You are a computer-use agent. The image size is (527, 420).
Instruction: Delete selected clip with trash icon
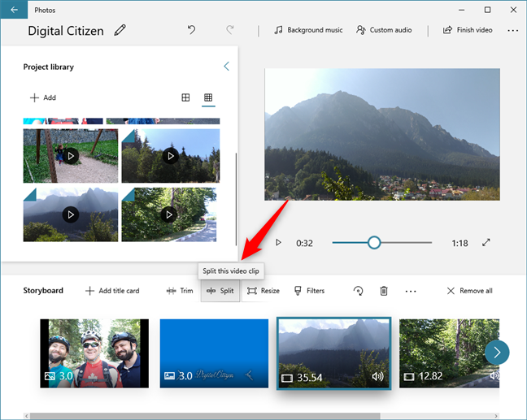(x=384, y=291)
